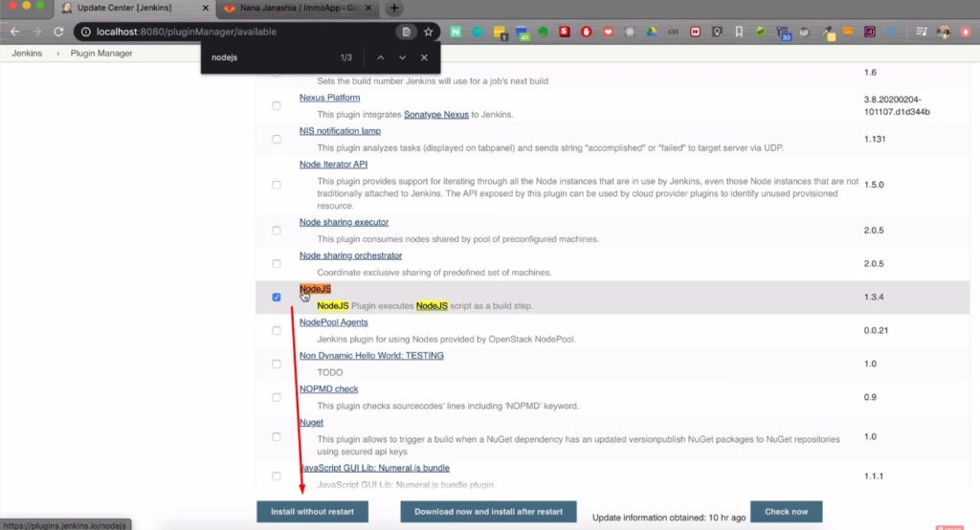Open the Sonatype Nexus link
Screen dimensions: 980x530
pyautogui.click(x=436, y=115)
